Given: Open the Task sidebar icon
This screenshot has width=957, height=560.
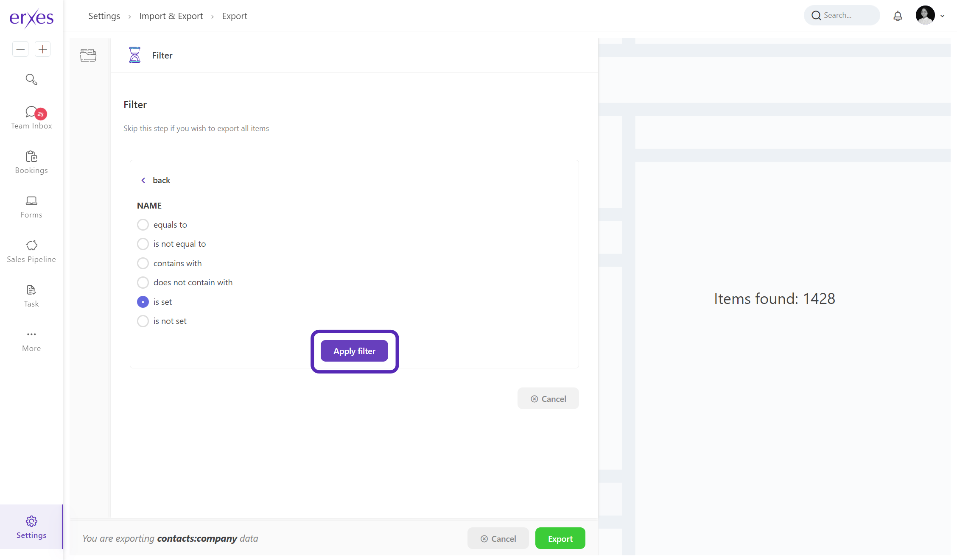Looking at the screenshot, I should [31, 290].
